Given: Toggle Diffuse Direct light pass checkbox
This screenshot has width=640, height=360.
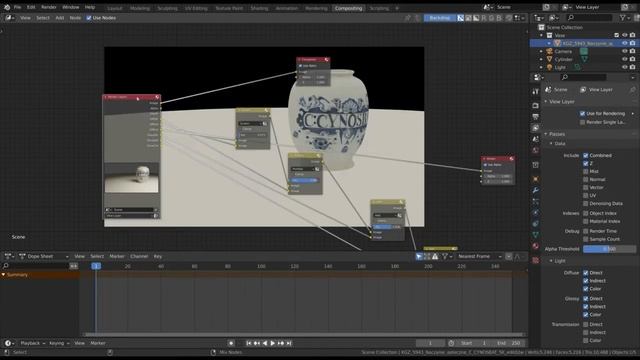Looking at the screenshot, I should tap(586, 273).
